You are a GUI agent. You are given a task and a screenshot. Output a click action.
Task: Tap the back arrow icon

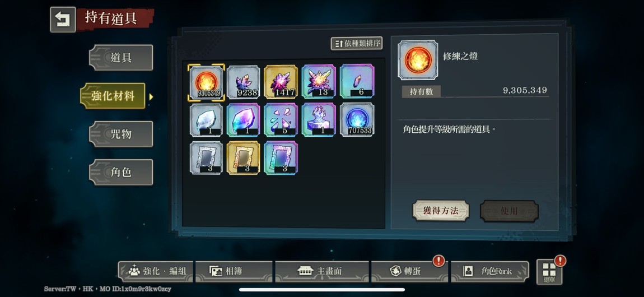tap(63, 19)
